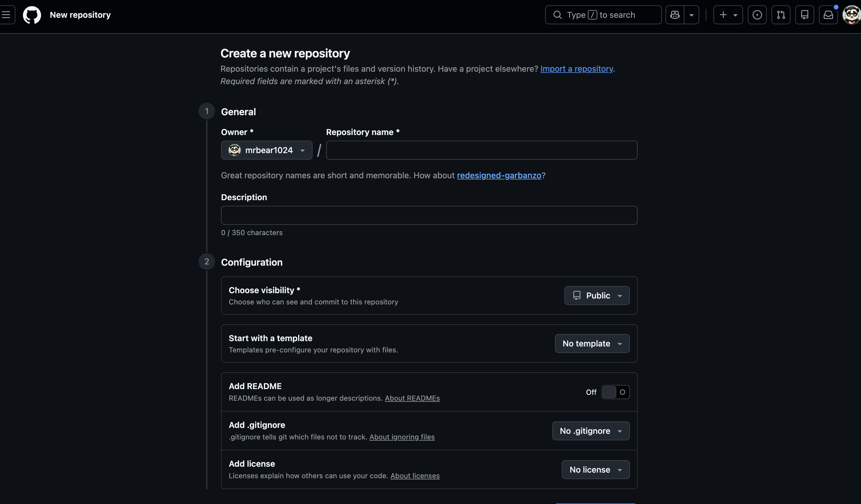Open the About licenses link
861x504 pixels.
tap(415, 476)
